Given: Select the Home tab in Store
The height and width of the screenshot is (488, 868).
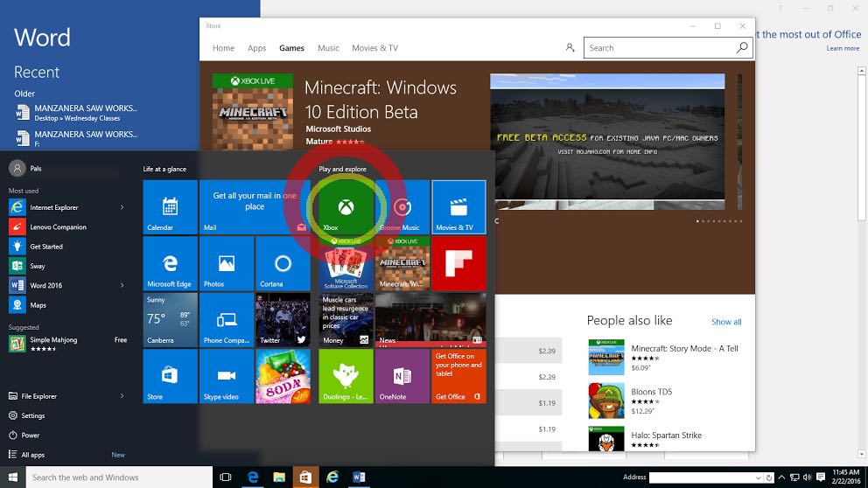Looking at the screenshot, I should pyautogui.click(x=223, y=48).
